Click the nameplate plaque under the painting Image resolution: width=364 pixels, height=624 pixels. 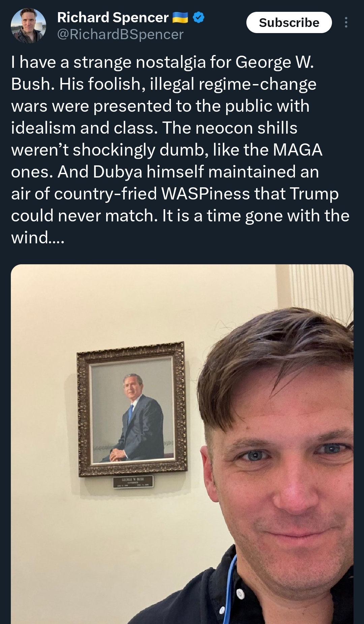point(133,482)
